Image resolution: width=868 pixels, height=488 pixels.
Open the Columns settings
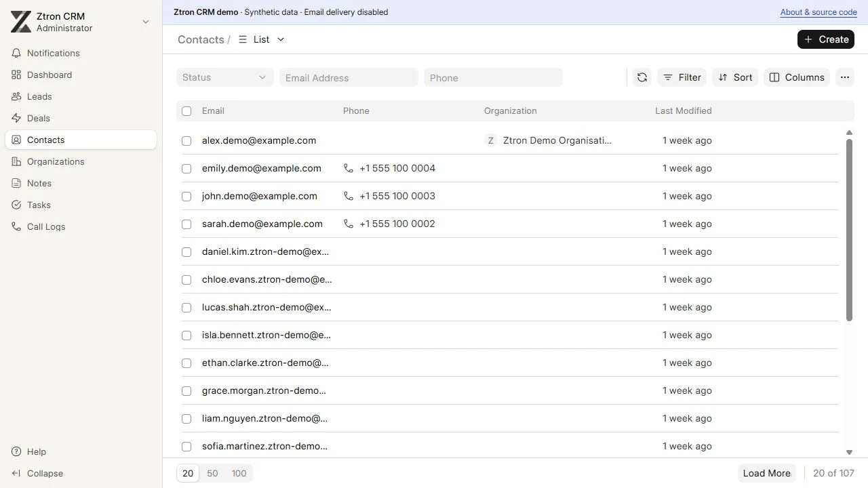click(797, 77)
